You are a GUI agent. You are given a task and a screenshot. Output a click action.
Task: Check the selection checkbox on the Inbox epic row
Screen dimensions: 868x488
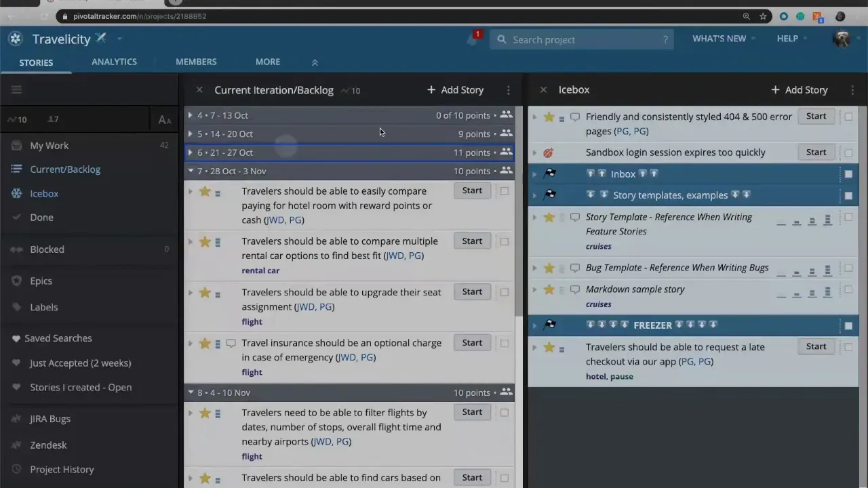[848, 174]
